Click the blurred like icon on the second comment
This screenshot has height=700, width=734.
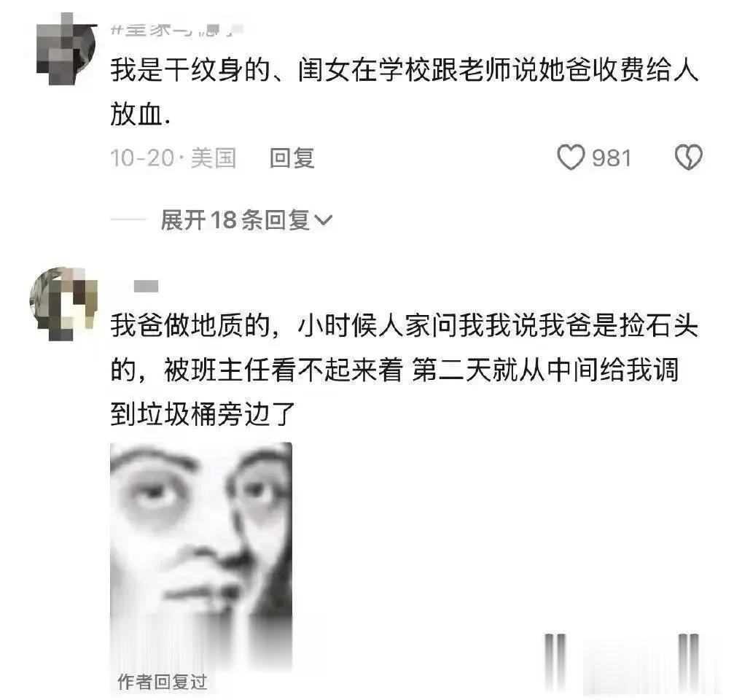(555, 663)
